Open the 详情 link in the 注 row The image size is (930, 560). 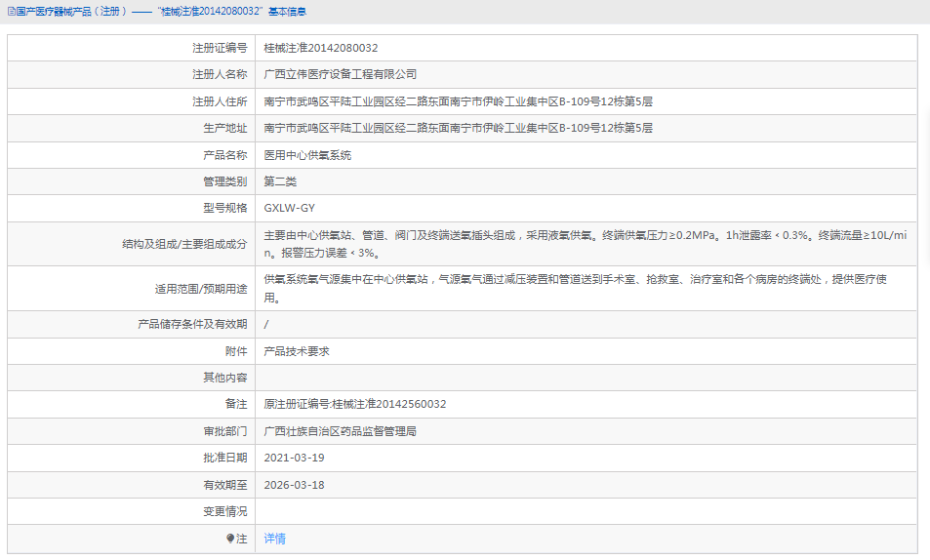pos(274,539)
